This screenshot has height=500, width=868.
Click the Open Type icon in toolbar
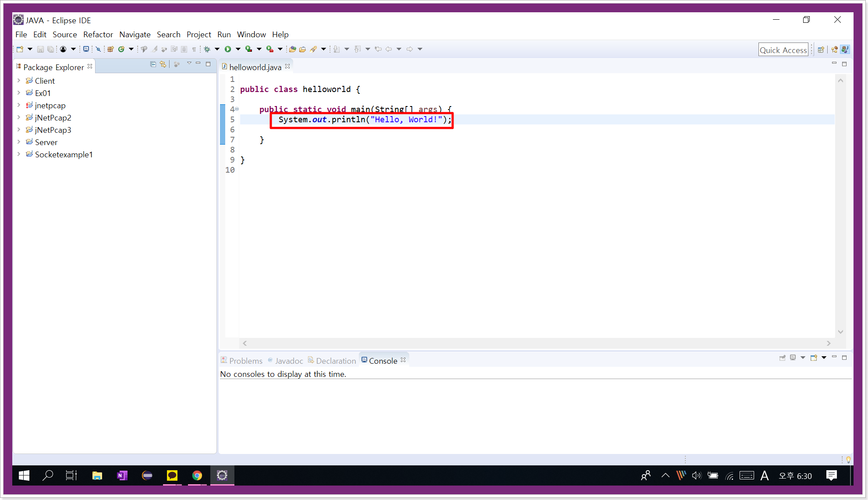pos(292,49)
